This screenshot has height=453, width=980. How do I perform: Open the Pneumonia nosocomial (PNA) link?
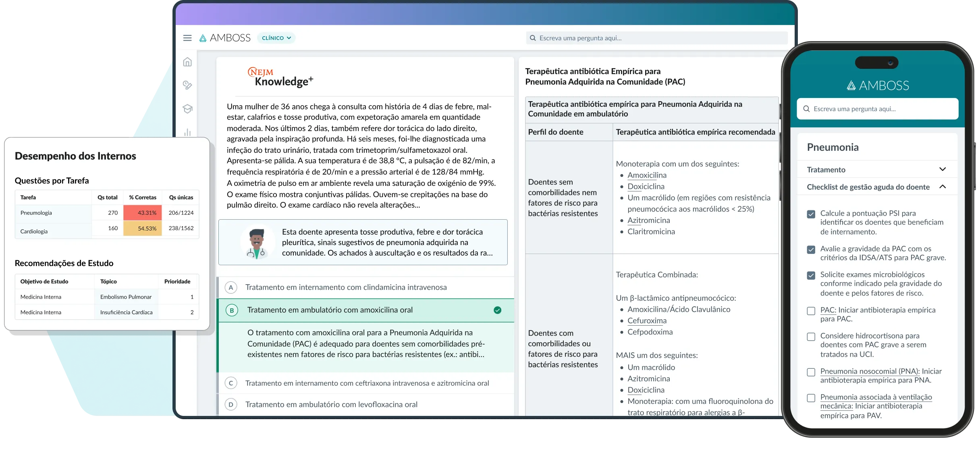pyautogui.click(x=870, y=371)
